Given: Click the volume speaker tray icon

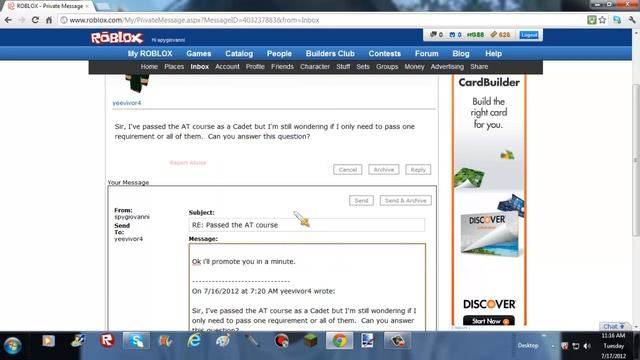Looking at the screenshot, I should 587,346.
